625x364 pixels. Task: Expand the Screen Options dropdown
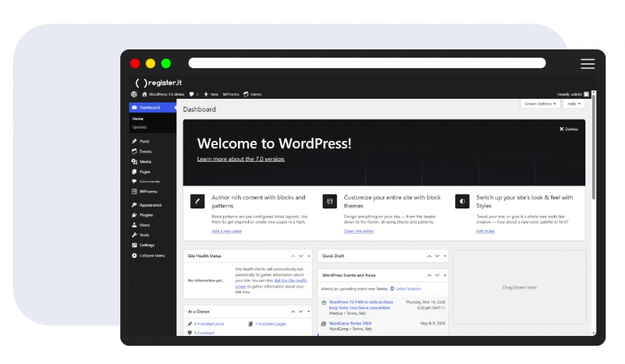click(x=540, y=104)
